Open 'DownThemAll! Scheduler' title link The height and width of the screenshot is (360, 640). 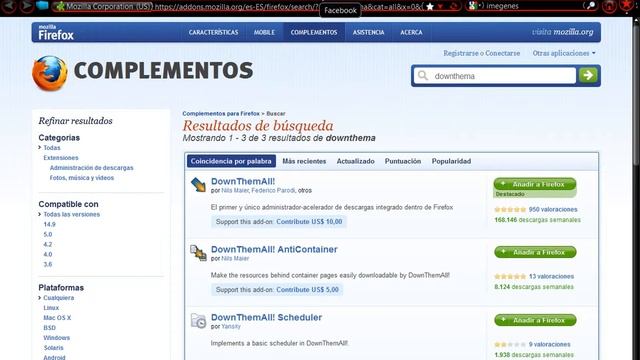(x=266, y=318)
